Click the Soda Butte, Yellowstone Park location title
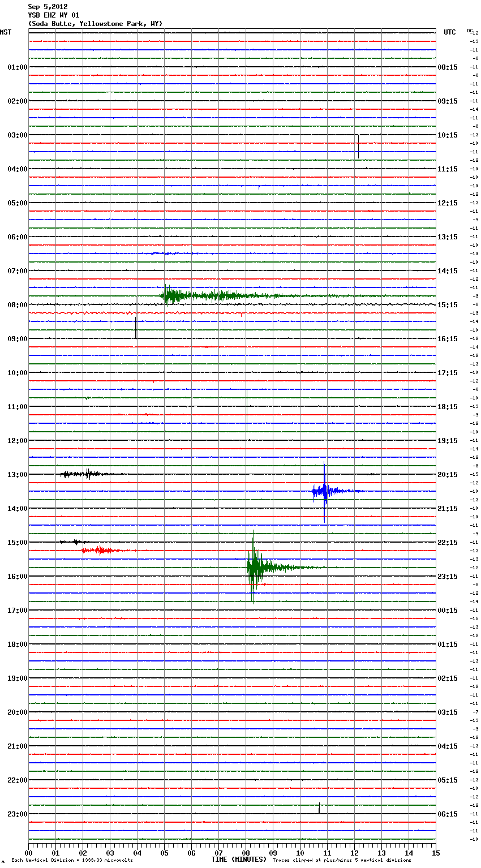 tap(95, 24)
